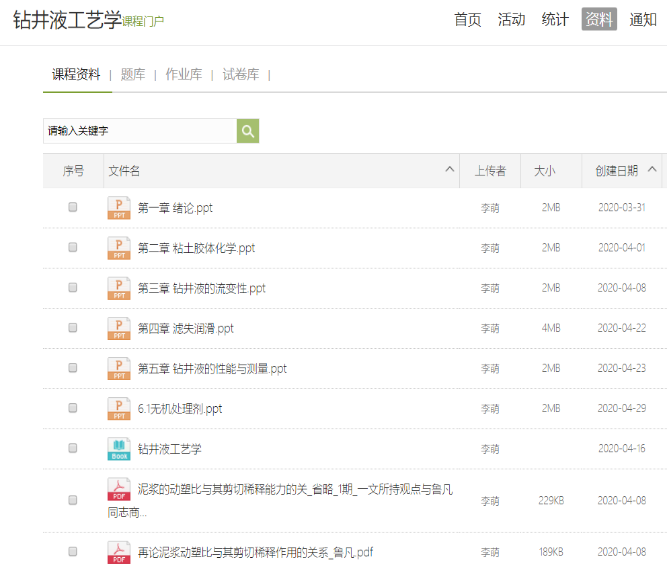Click PPT icon for 第一章 绪论.ppt

pos(119,208)
